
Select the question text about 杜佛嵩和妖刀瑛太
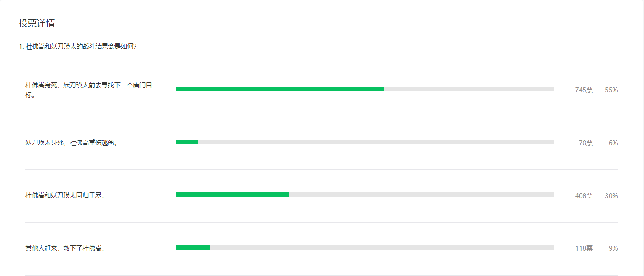tap(78, 46)
